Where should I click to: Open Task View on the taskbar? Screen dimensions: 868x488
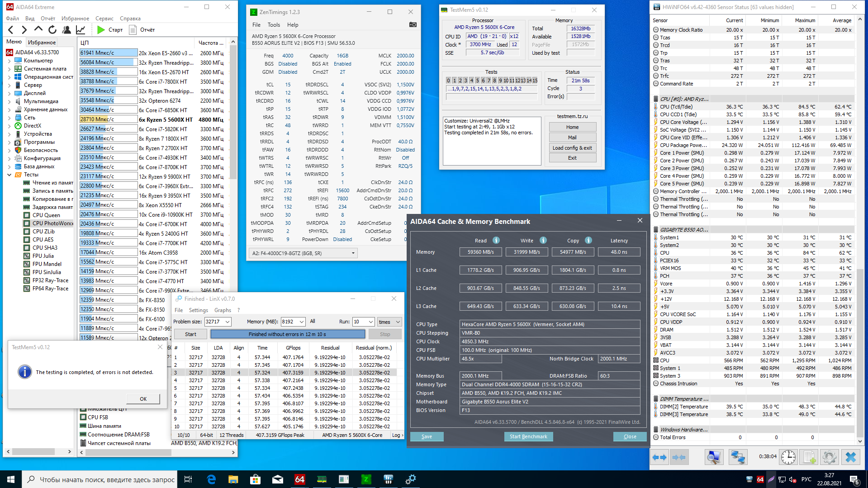tap(188, 479)
